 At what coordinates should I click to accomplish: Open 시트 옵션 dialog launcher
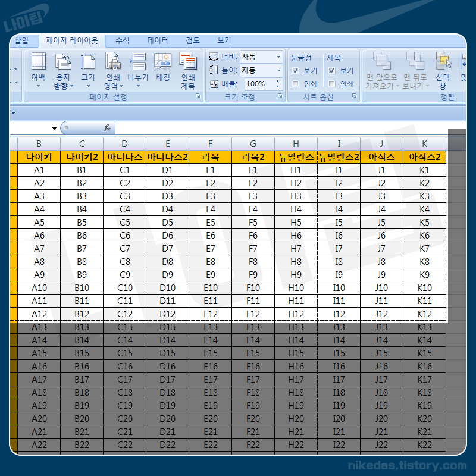click(x=354, y=96)
